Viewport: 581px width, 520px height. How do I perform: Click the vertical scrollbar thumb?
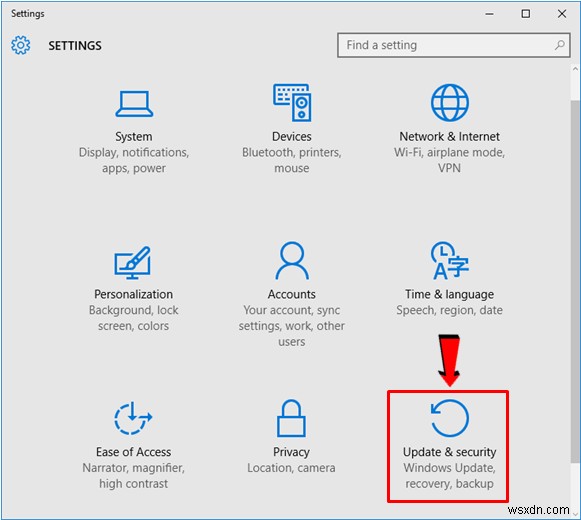pos(575,281)
